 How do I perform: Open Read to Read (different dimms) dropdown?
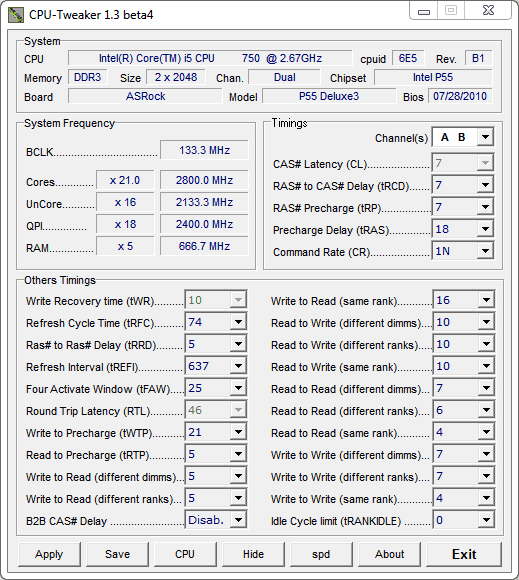[464, 388]
